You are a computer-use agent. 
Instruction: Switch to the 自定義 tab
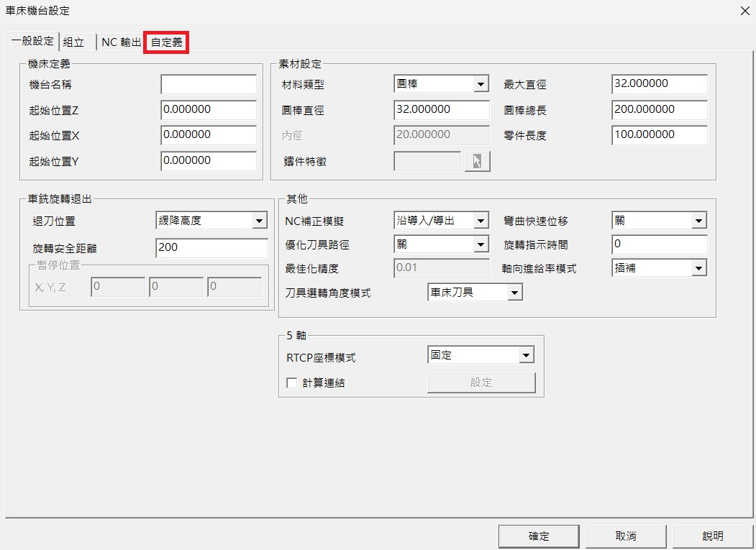coord(166,42)
